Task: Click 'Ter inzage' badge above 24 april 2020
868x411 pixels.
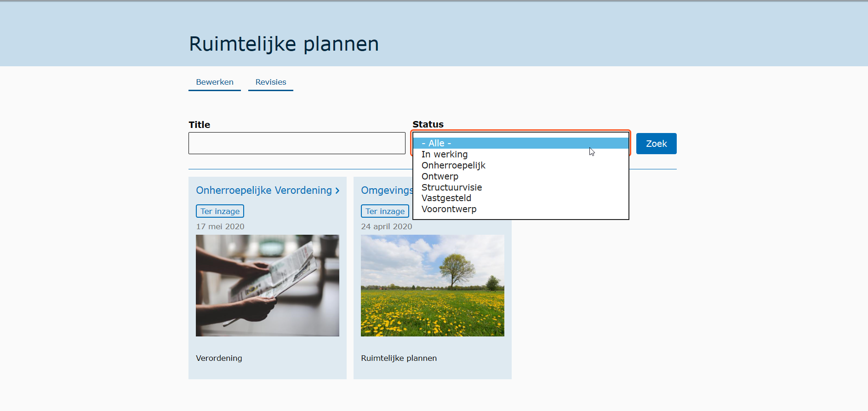Action: click(385, 211)
